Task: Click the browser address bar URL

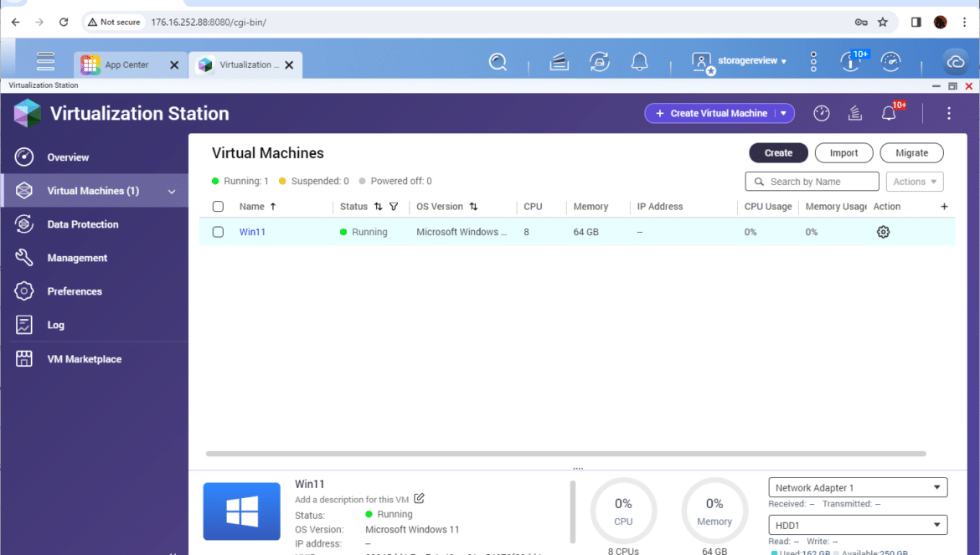Action: coord(209,22)
